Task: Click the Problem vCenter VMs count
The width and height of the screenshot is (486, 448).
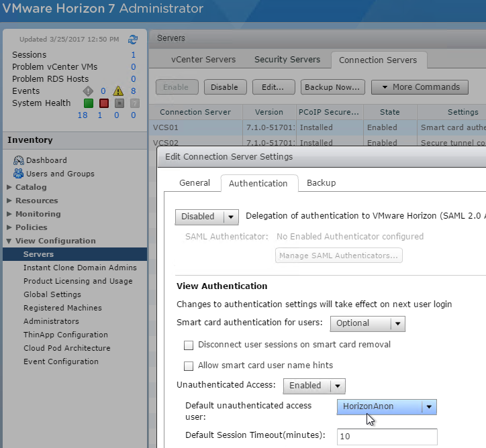Action: pyautogui.click(x=134, y=67)
